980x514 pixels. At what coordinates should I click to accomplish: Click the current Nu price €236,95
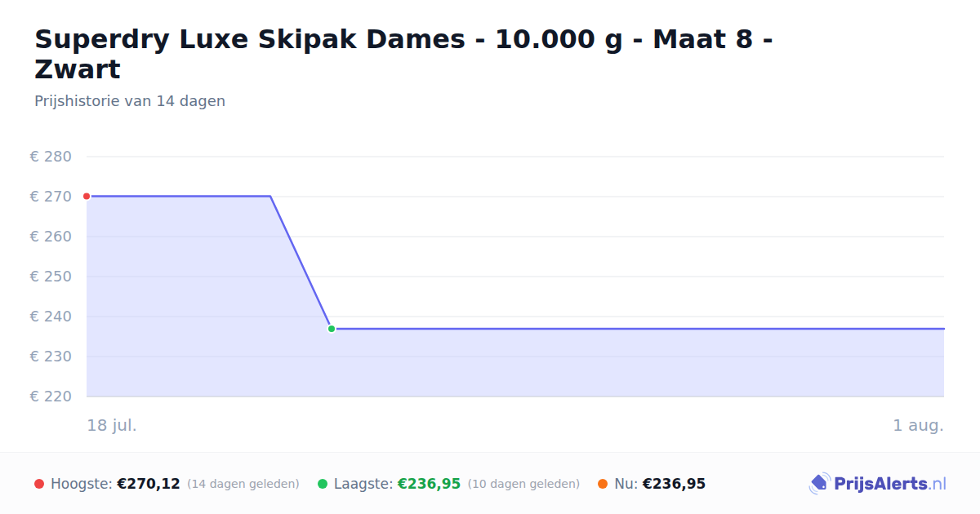(x=674, y=484)
